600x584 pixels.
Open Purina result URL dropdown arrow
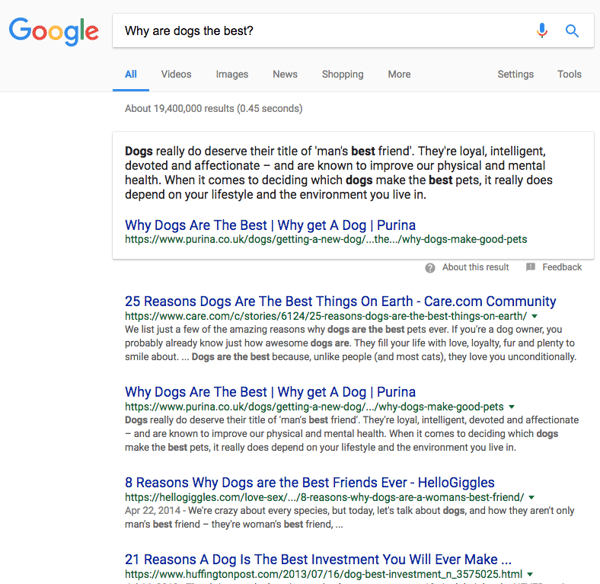point(512,407)
